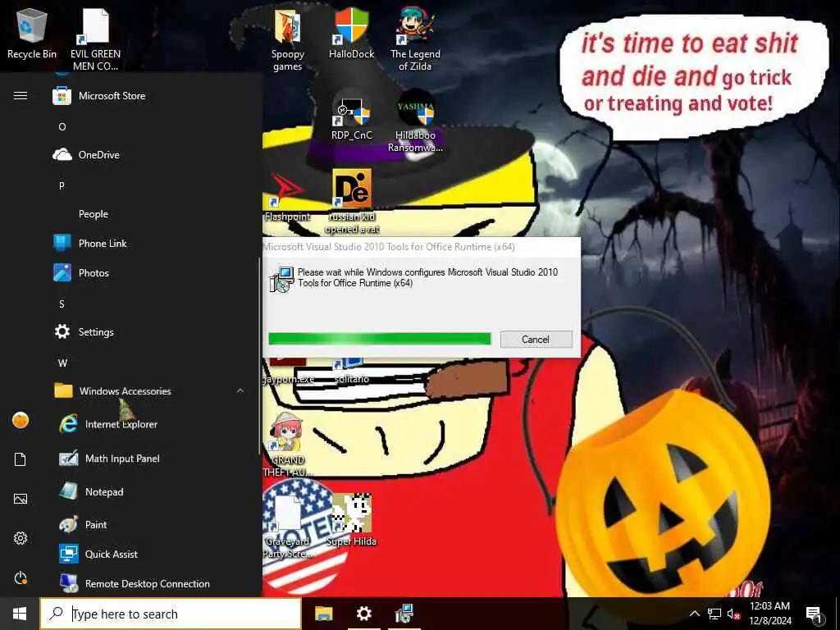Click the Start menu app list scrollbar
840x630 pixels.
pyautogui.click(x=260, y=356)
